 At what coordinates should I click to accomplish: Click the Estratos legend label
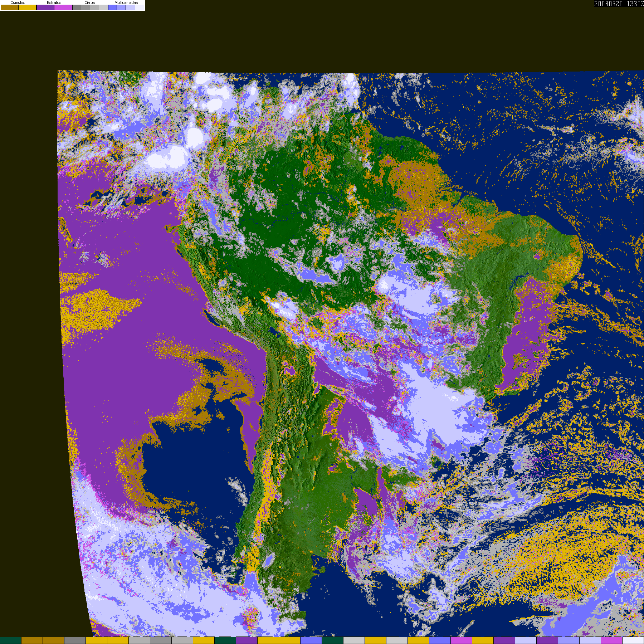pos(54,3)
